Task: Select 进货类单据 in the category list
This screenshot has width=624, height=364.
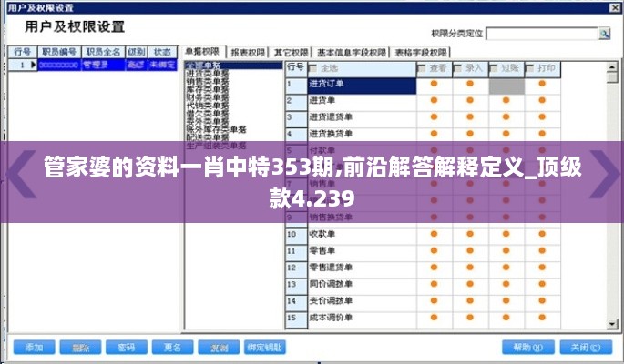Action: point(208,74)
